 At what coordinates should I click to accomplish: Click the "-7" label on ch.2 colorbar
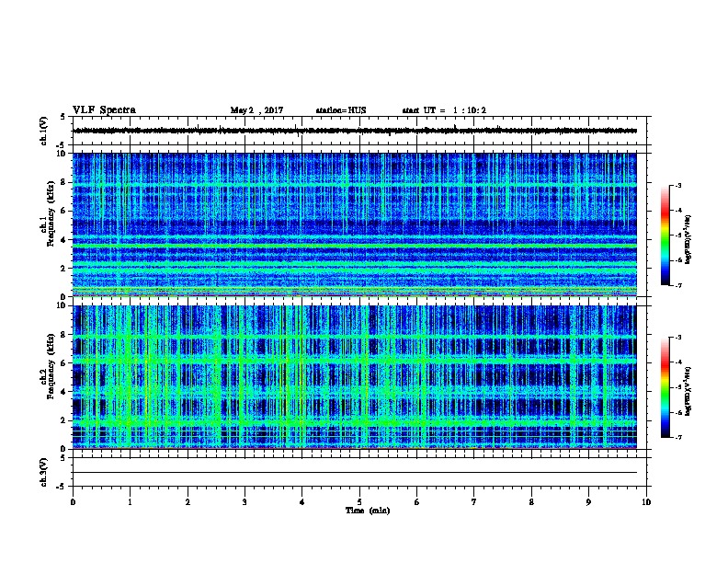(677, 437)
